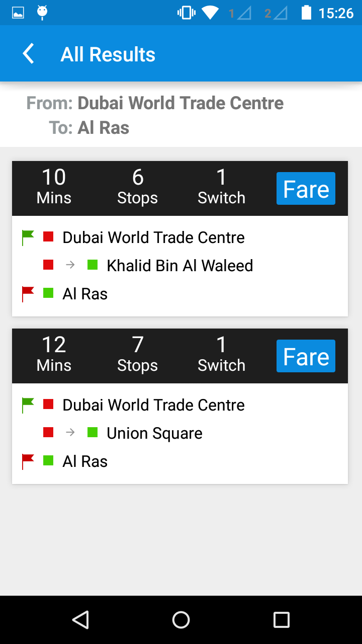Tap the transfer arrow in second route

[70, 432]
